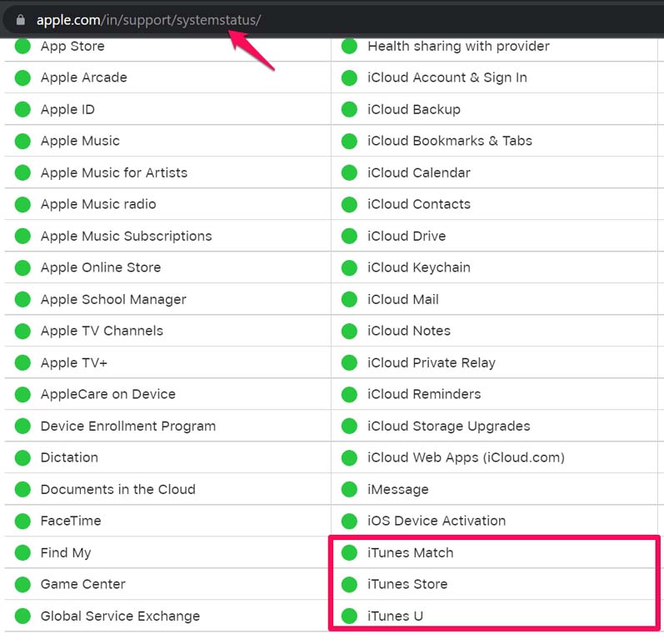Click the iCloud Storage Upgrades label
This screenshot has height=644, width=664.
(x=449, y=426)
